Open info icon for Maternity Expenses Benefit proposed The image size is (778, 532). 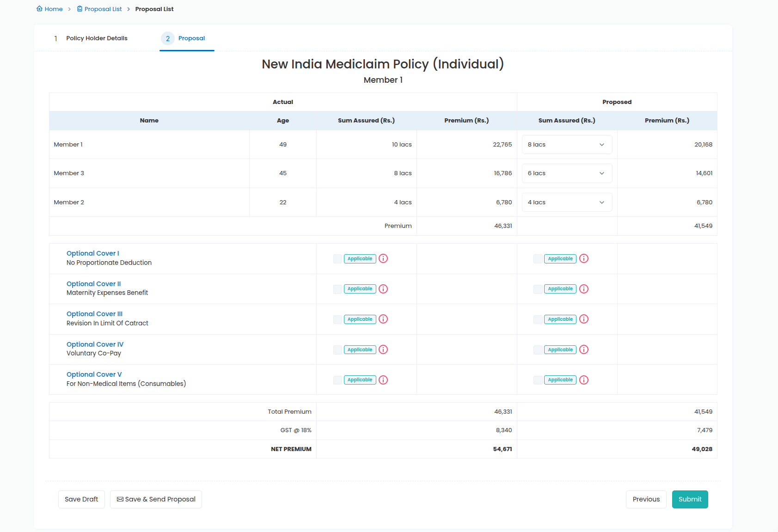click(x=584, y=289)
